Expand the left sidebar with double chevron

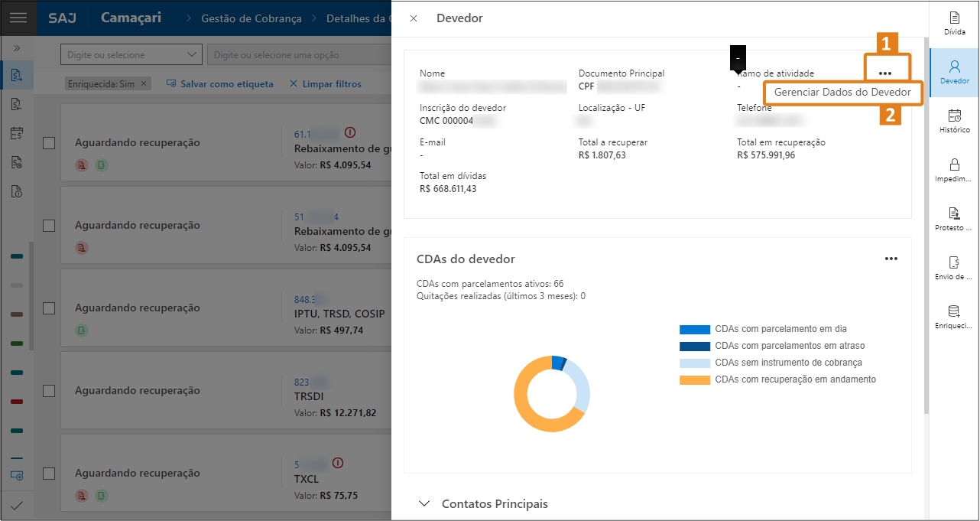17,47
